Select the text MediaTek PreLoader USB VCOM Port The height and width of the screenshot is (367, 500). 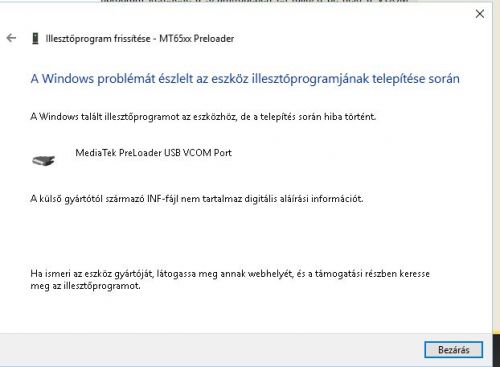click(x=153, y=153)
